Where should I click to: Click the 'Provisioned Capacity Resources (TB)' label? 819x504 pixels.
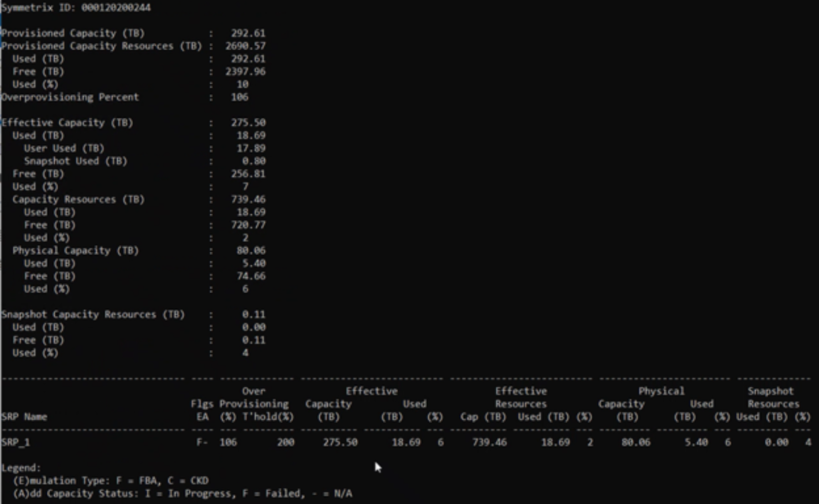click(102, 46)
